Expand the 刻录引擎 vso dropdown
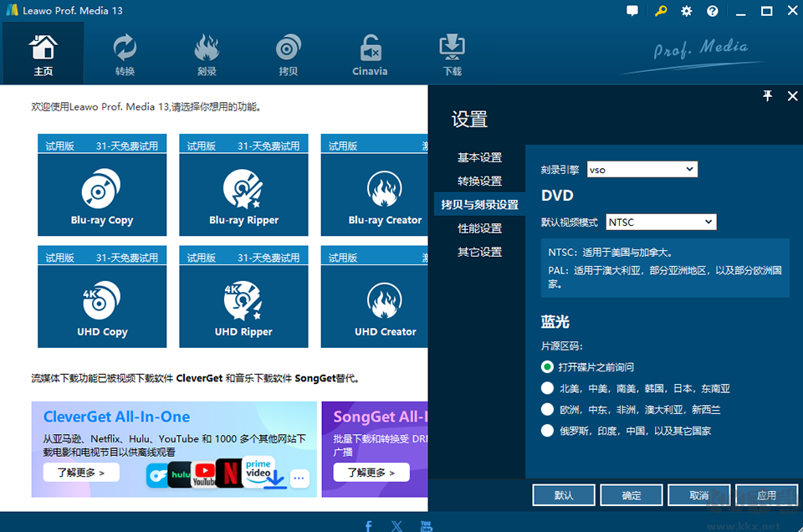Viewport: 803px width, 532px height. click(642, 170)
